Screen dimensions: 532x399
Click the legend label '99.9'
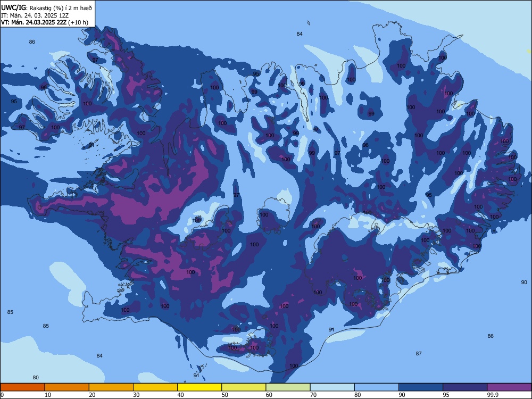click(492, 395)
